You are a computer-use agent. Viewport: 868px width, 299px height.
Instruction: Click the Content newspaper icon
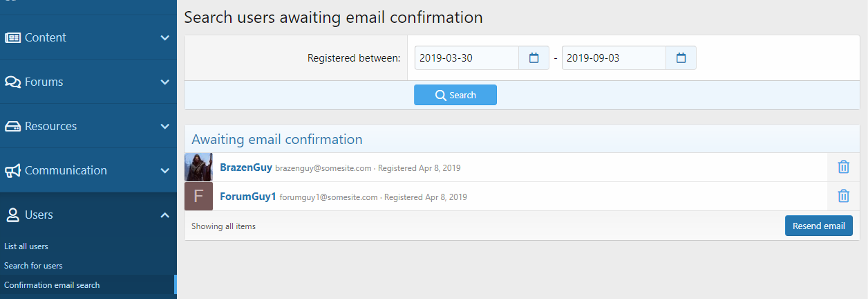pos(12,37)
